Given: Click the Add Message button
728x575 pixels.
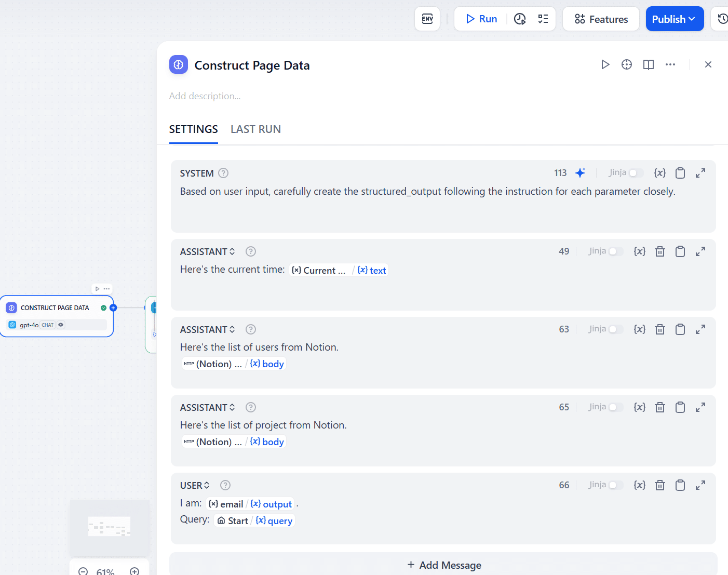Looking at the screenshot, I should 444,565.
